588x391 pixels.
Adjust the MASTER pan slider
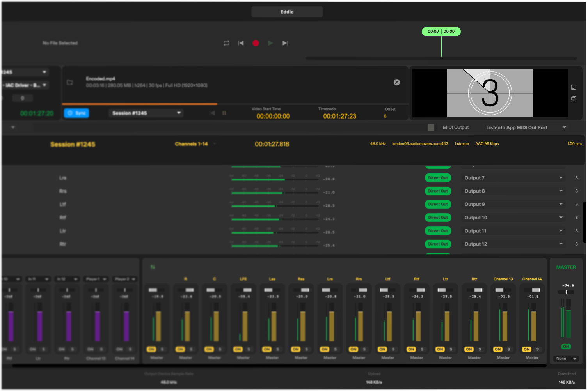566,292
